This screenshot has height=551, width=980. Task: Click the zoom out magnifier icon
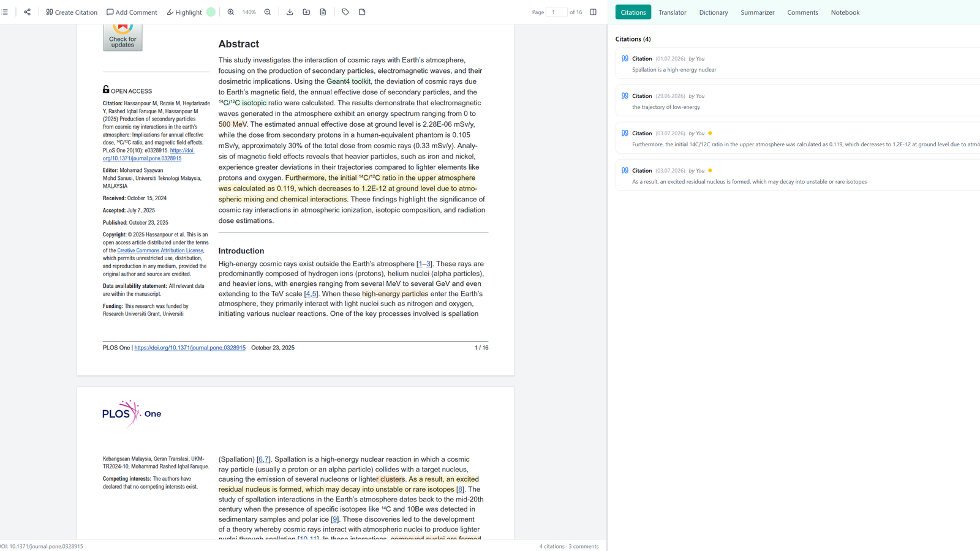(x=268, y=12)
